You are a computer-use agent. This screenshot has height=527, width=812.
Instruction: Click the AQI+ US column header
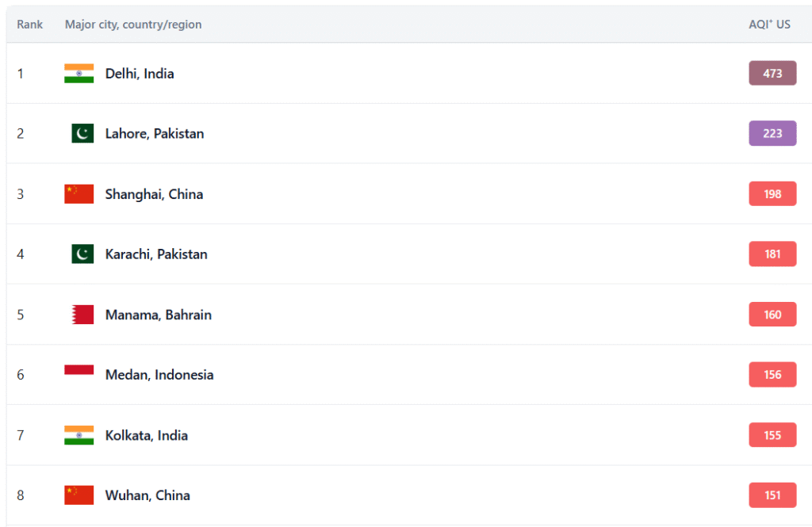769,25
